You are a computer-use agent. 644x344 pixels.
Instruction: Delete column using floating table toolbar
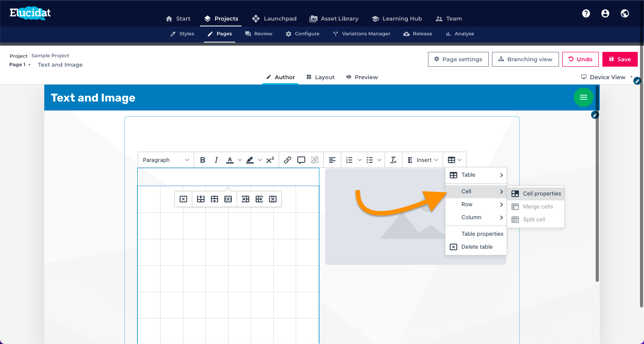coord(273,199)
